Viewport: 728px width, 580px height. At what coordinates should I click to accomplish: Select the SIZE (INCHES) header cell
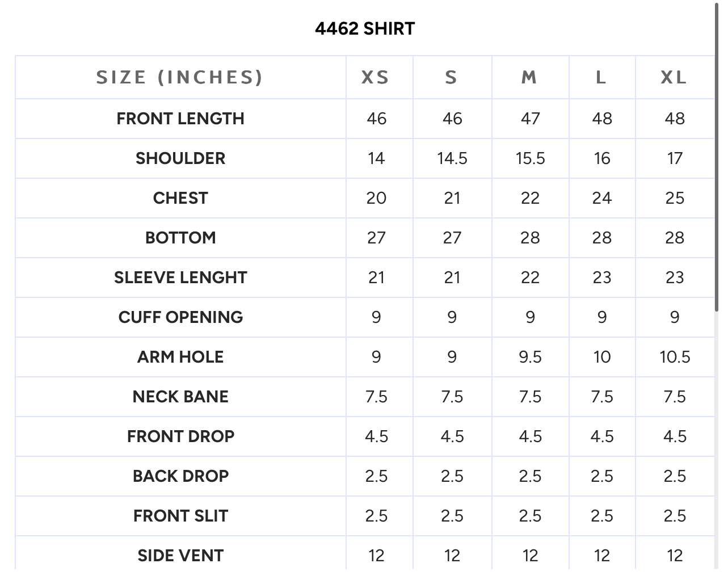pos(180,77)
